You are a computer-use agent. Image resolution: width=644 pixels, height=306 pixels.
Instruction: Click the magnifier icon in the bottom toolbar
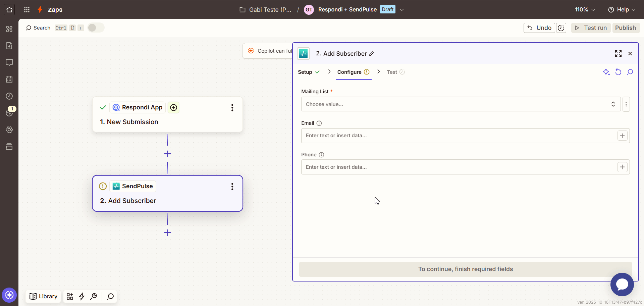110,297
